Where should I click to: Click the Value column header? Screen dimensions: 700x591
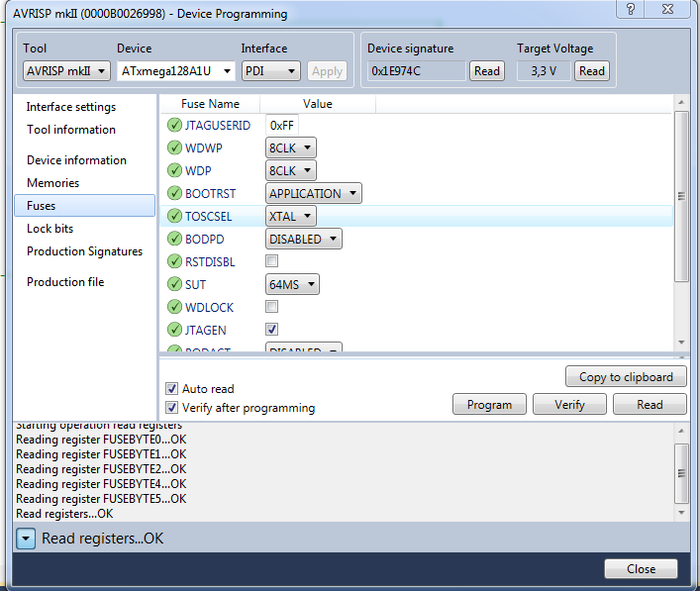[x=318, y=104]
